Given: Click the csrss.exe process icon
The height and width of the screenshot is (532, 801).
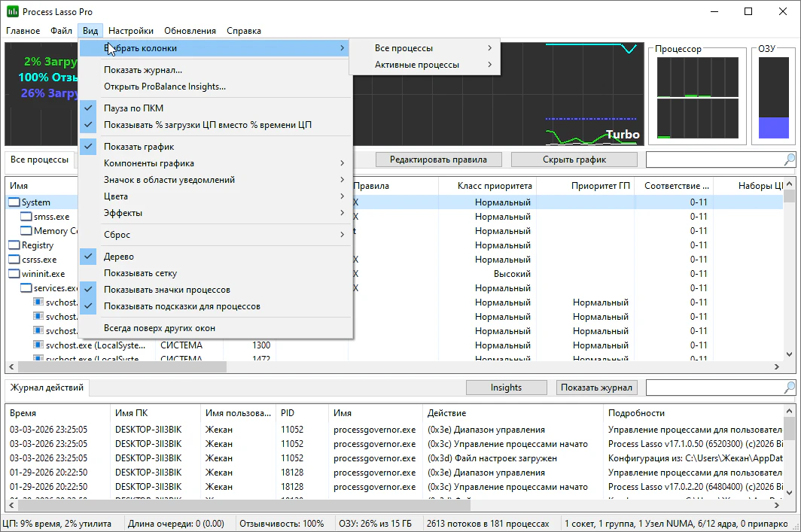Looking at the screenshot, I should 14,260.
